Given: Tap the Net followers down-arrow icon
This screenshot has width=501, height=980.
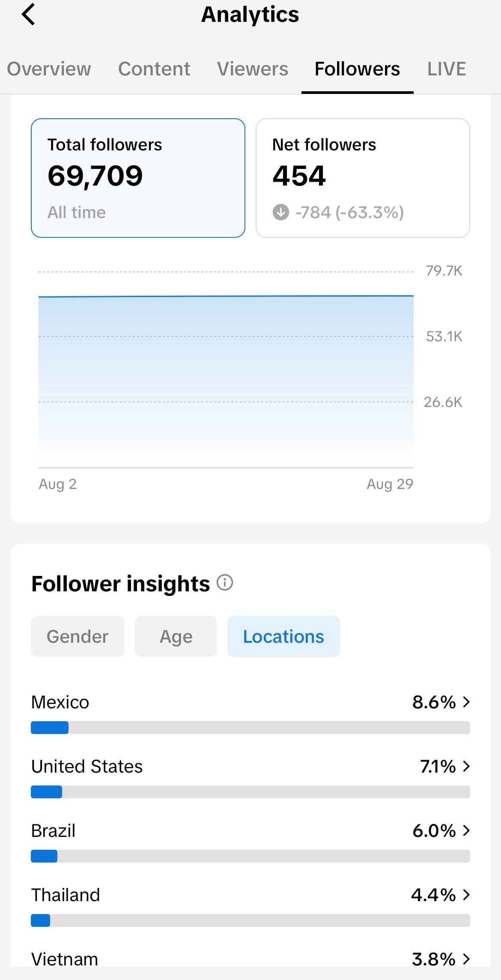Looking at the screenshot, I should pyautogui.click(x=281, y=212).
